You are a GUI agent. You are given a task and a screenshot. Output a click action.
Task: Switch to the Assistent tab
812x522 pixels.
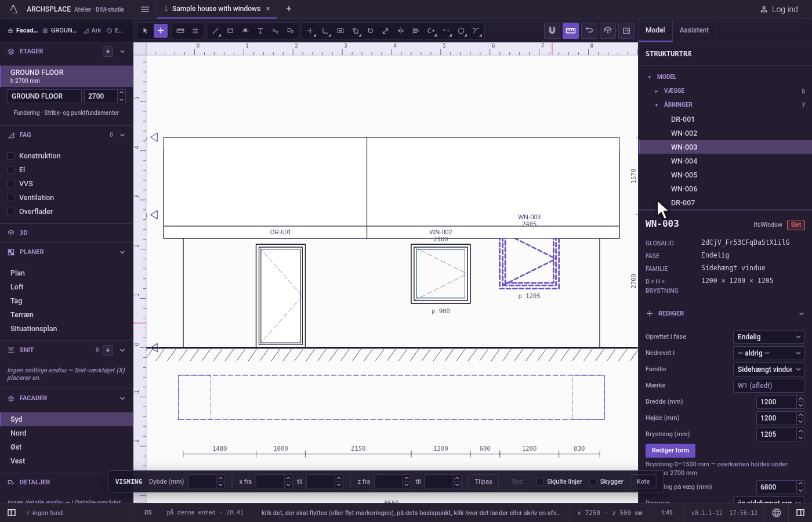point(694,30)
